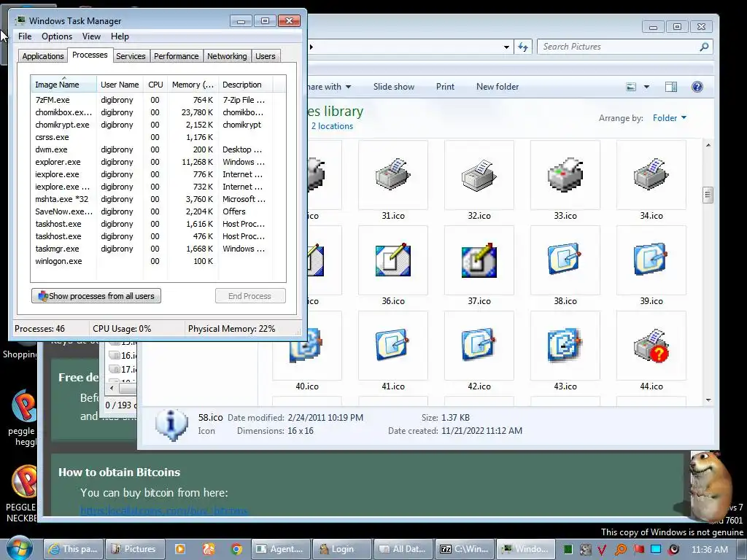
Task: Click the search magnifier icon in Search Pictures
Action: pyautogui.click(x=704, y=47)
